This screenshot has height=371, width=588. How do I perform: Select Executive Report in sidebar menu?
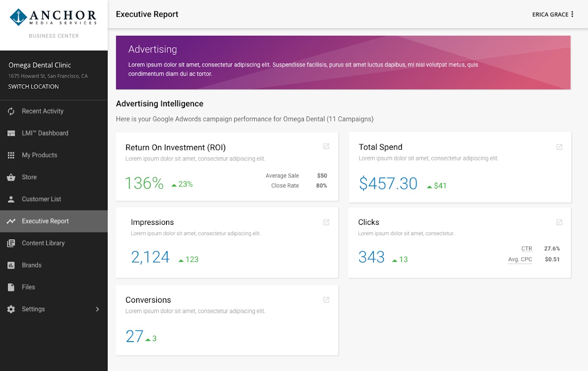click(45, 221)
